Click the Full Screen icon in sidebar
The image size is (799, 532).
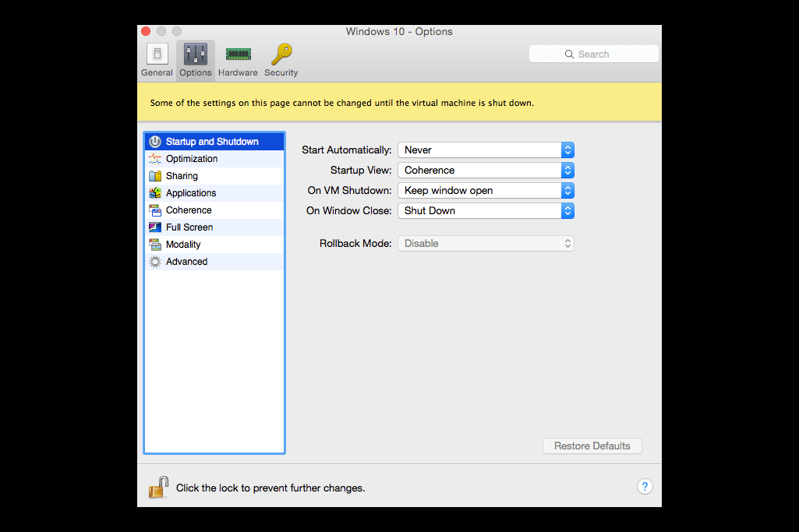click(x=155, y=227)
